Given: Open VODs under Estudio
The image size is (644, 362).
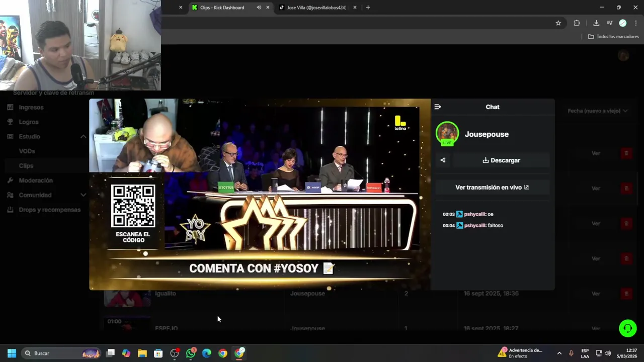Looking at the screenshot, I should (x=27, y=151).
